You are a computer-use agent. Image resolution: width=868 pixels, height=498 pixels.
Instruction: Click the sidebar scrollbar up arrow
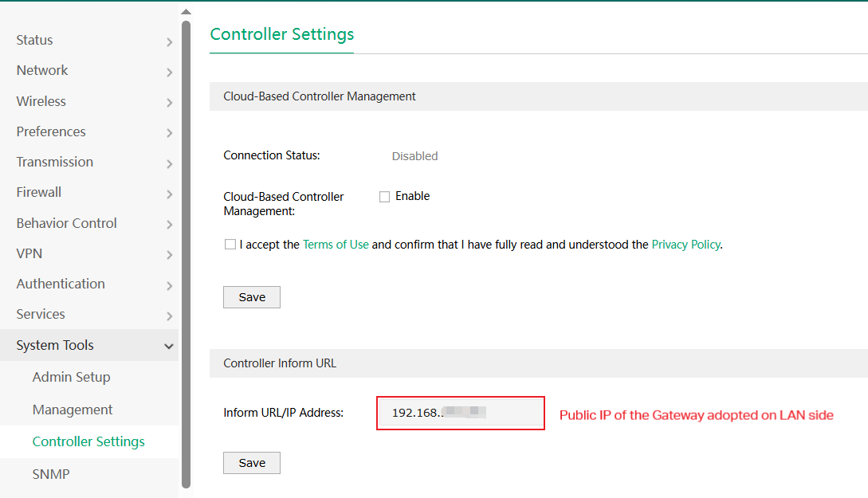(x=186, y=12)
